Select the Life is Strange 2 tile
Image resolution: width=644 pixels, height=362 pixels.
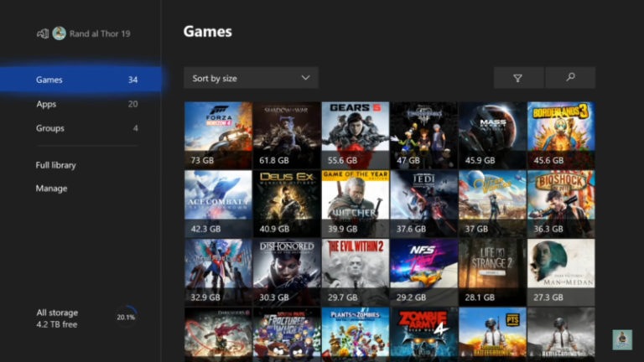(x=492, y=272)
